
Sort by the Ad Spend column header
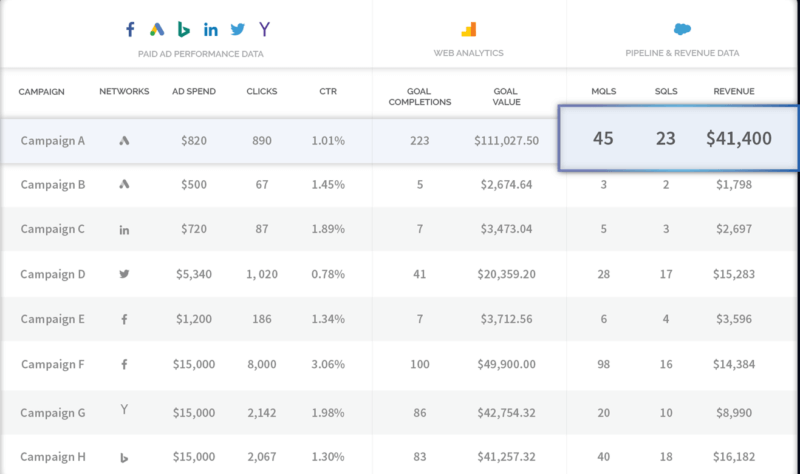[190, 92]
